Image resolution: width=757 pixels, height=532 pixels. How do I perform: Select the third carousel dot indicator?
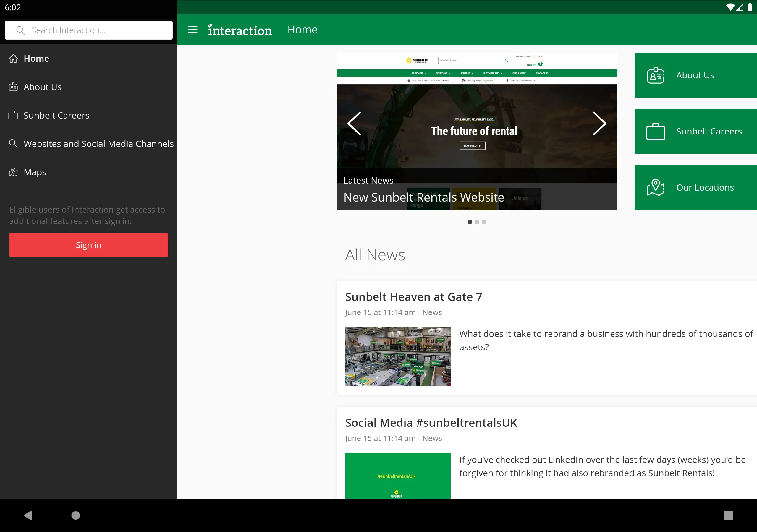484,222
